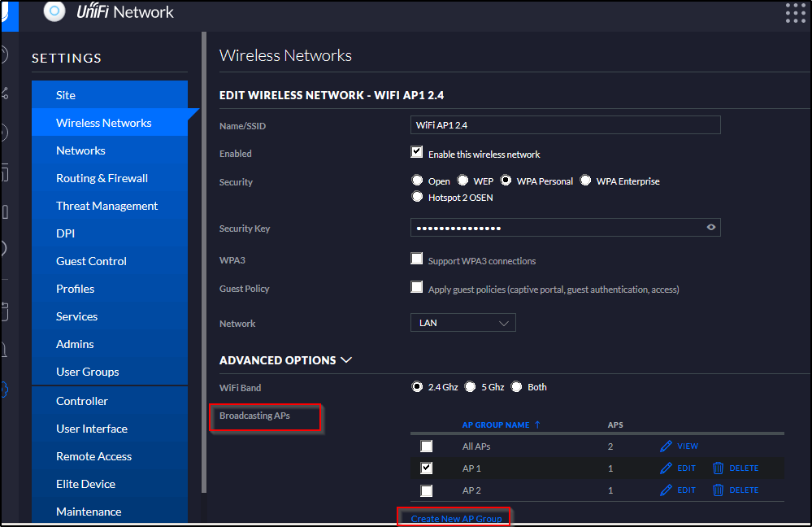Go to Networks settings

click(109, 150)
